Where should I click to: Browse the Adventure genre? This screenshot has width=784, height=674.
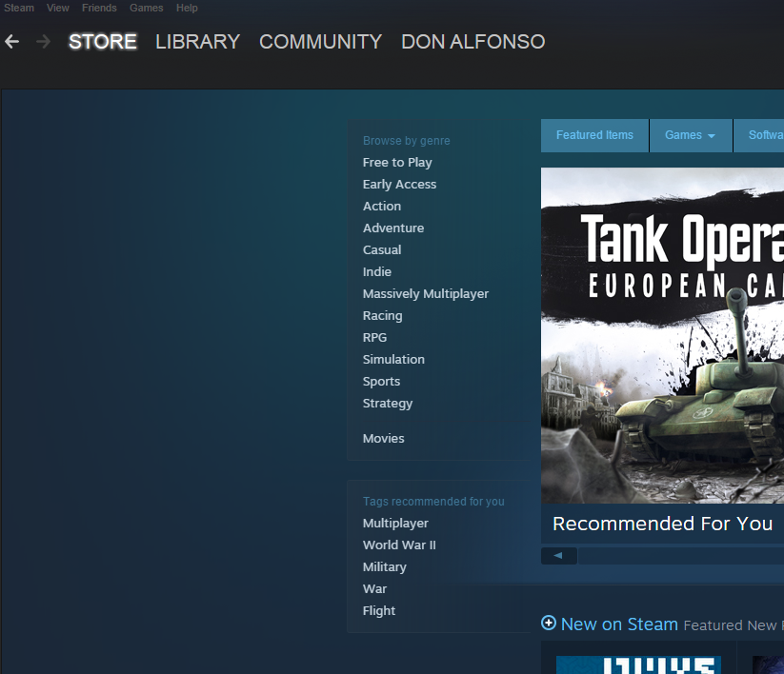point(393,228)
